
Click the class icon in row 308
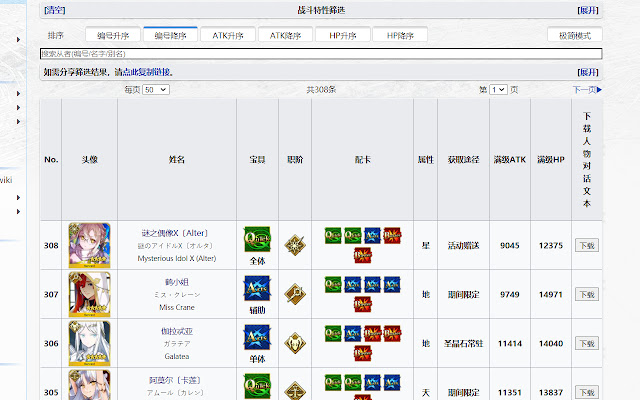click(x=294, y=245)
